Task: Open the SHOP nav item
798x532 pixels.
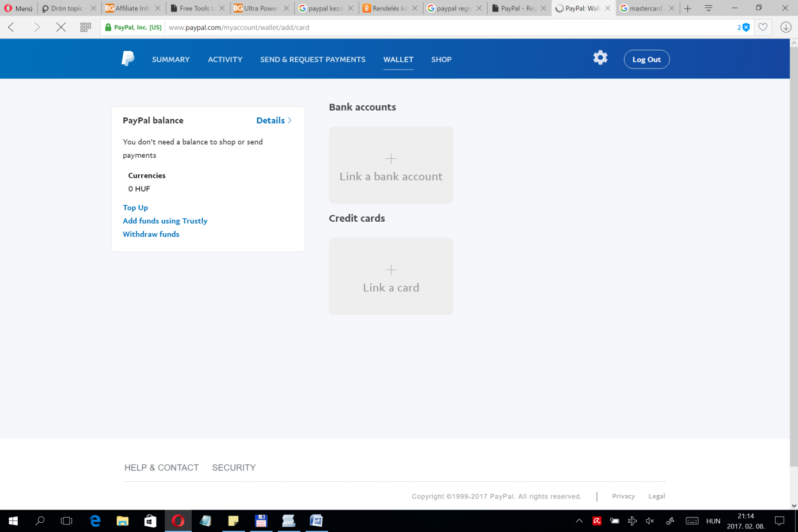Action: 441,59
